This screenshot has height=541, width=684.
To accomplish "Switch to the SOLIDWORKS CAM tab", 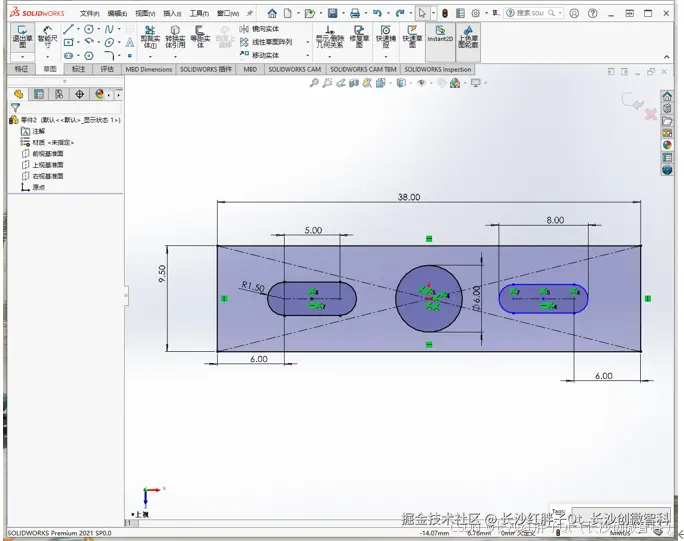I will pyautogui.click(x=294, y=69).
